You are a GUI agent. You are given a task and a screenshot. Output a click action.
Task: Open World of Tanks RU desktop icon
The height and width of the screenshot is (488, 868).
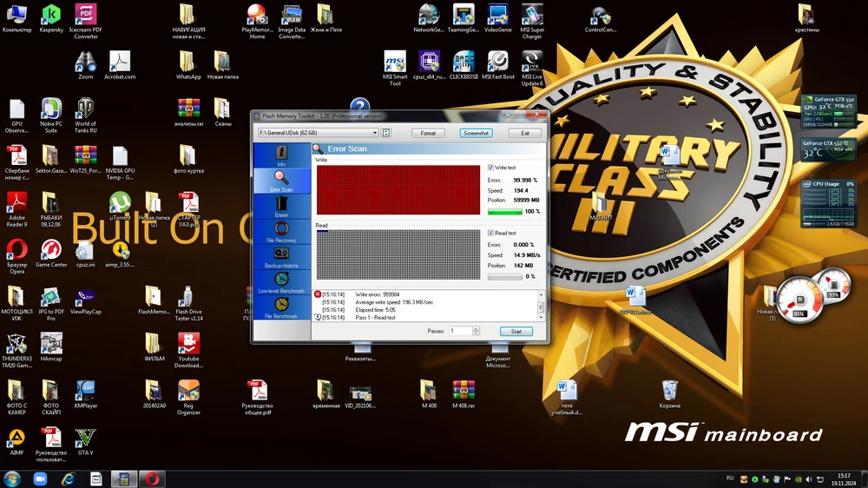click(86, 115)
